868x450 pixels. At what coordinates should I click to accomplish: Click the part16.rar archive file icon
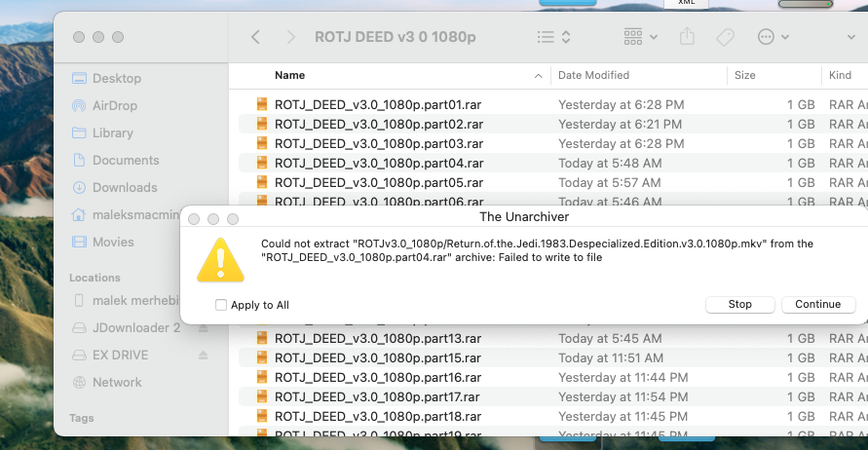(x=262, y=377)
